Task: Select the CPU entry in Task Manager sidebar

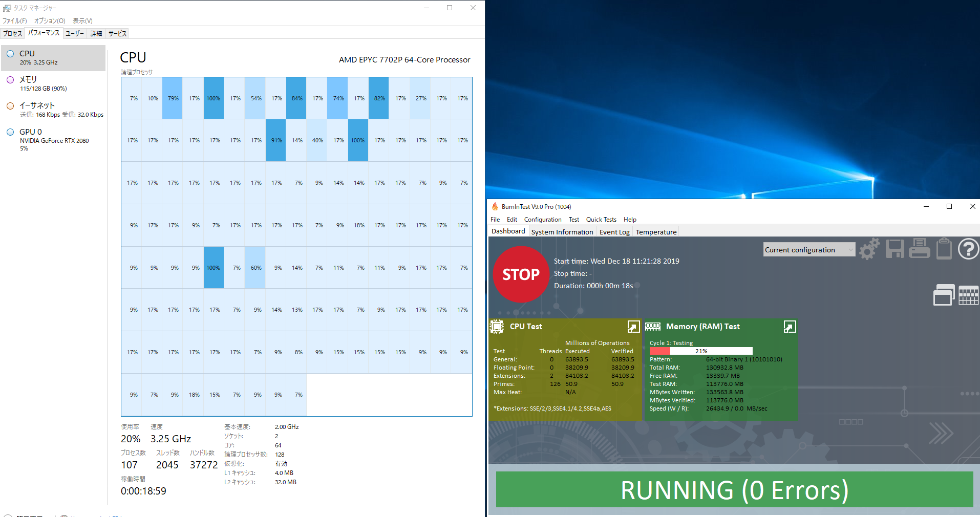Action: tap(53, 58)
